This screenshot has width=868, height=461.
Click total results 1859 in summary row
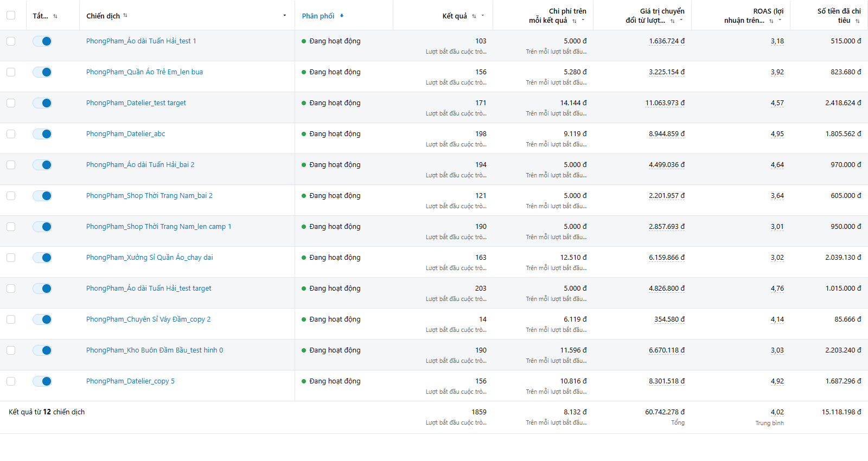pyautogui.click(x=479, y=412)
